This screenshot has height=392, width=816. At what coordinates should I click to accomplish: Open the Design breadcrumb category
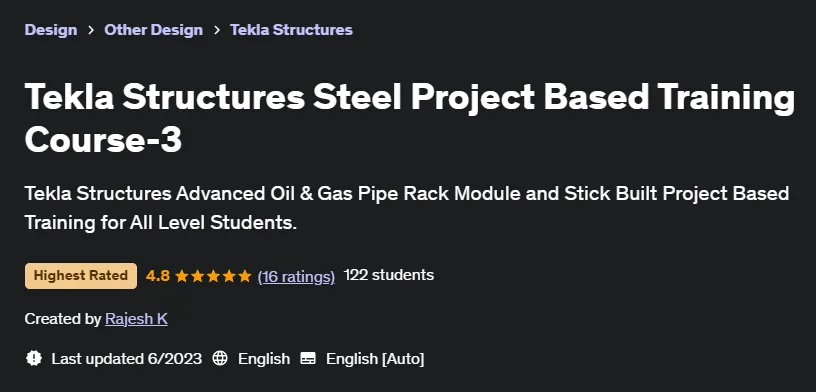point(50,30)
